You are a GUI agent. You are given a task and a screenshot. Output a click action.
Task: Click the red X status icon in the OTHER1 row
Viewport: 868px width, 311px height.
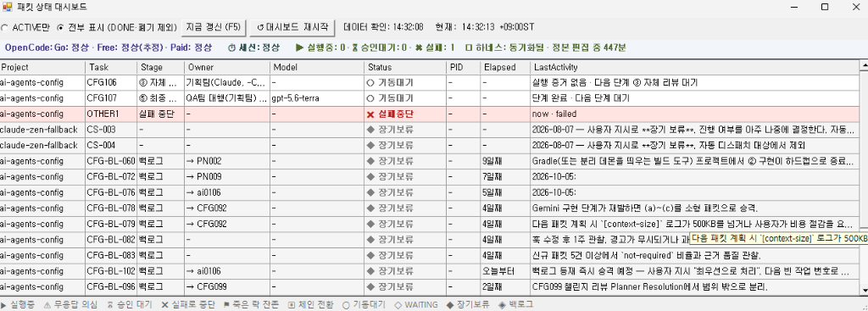370,114
